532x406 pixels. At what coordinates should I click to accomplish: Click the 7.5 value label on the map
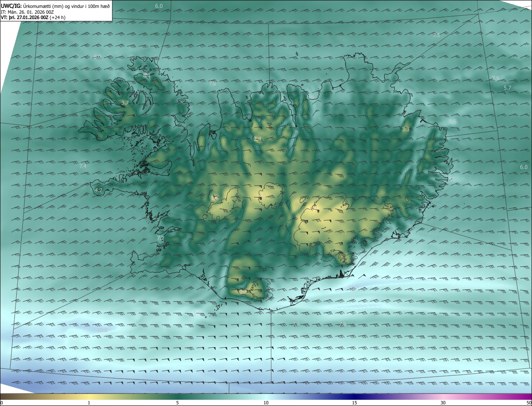436,35
